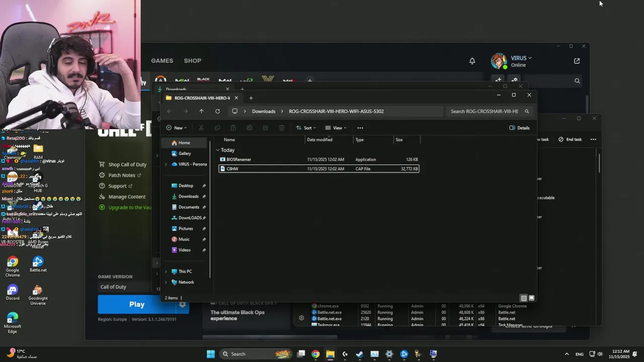This screenshot has height=362, width=644.
Task: Close the ROG-CROSSHAIR-VIII-HERO Explorer tab
Action: tap(236, 98)
